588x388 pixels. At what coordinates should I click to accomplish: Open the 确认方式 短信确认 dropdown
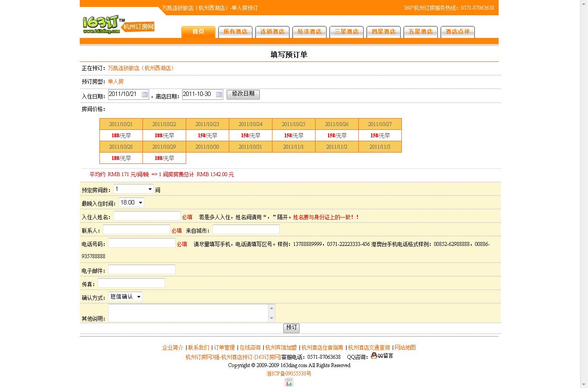tap(125, 297)
